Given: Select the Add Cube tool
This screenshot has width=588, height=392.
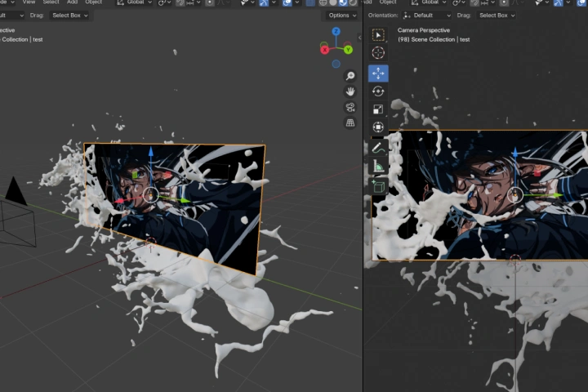Looking at the screenshot, I should point(378,186).
